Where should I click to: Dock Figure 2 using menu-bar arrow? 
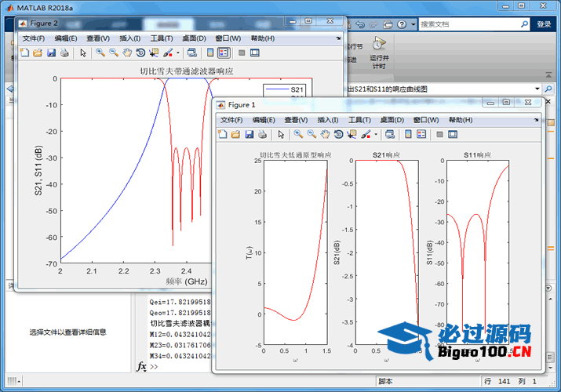click(338, 38)
